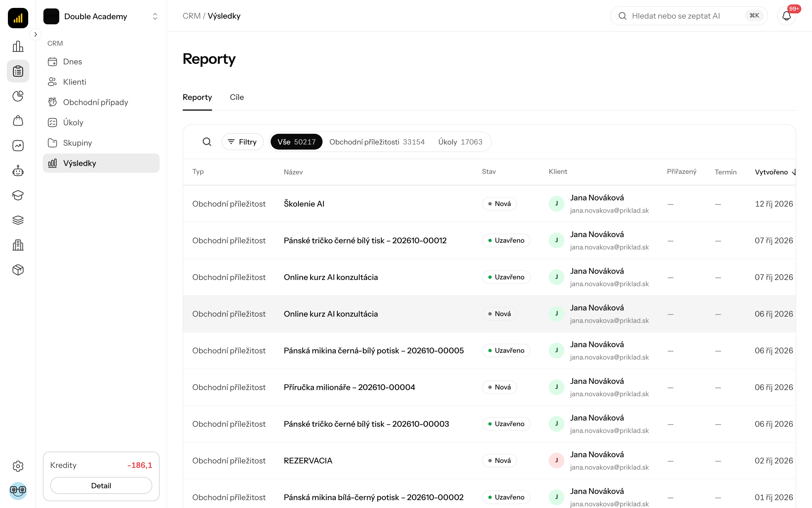Open the bar chart dashboard rail icon
This screenshot has height=508, width=812.
coord(18,46)
